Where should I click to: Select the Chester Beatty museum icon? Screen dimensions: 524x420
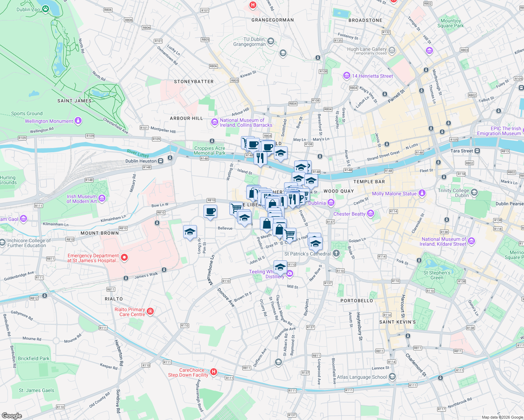[371, 213]
